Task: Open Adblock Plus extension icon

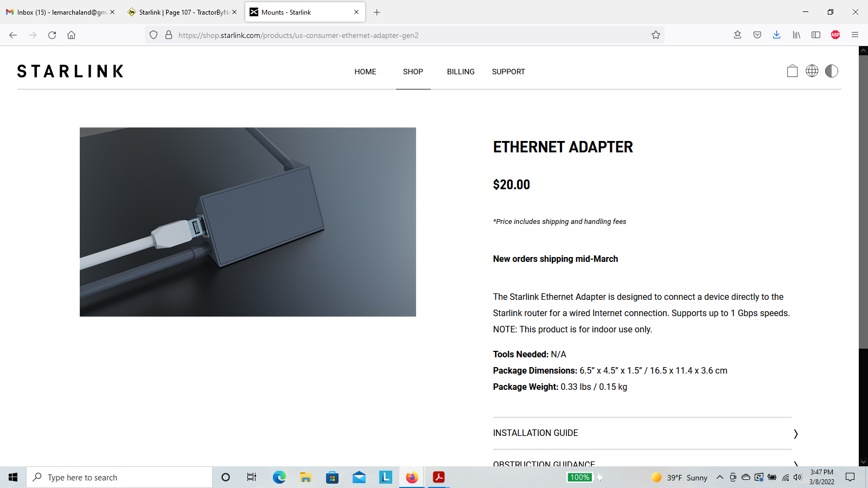Action: tap(835, 35)
